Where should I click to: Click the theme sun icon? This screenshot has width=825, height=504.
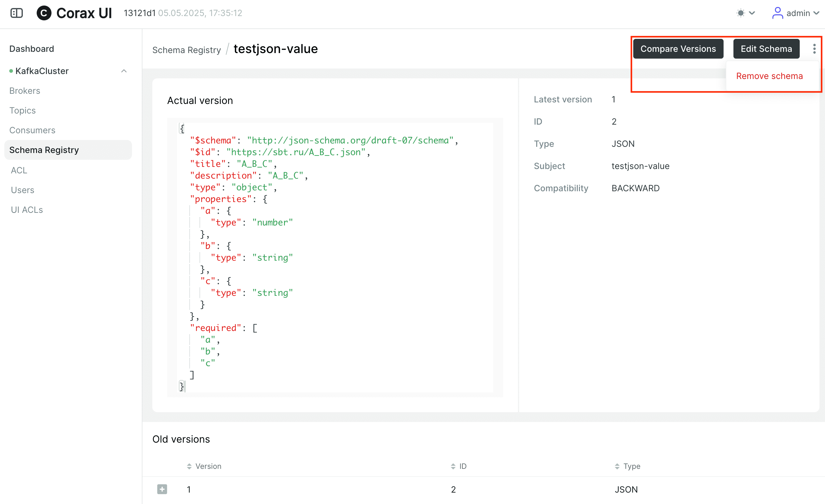[x=741, y=13]
